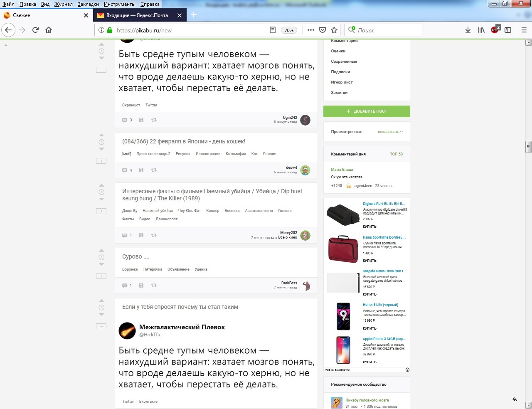
Task: Open the Downloads panel arrow icon
Action: pyautogui.click(x=468, y=30)
